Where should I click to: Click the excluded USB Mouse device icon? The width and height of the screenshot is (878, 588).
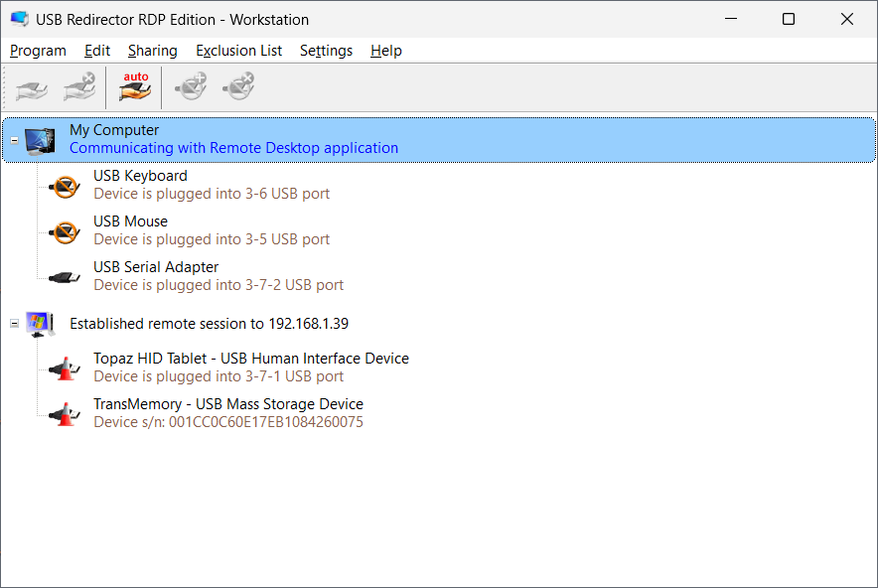click(x=65, y=231)
